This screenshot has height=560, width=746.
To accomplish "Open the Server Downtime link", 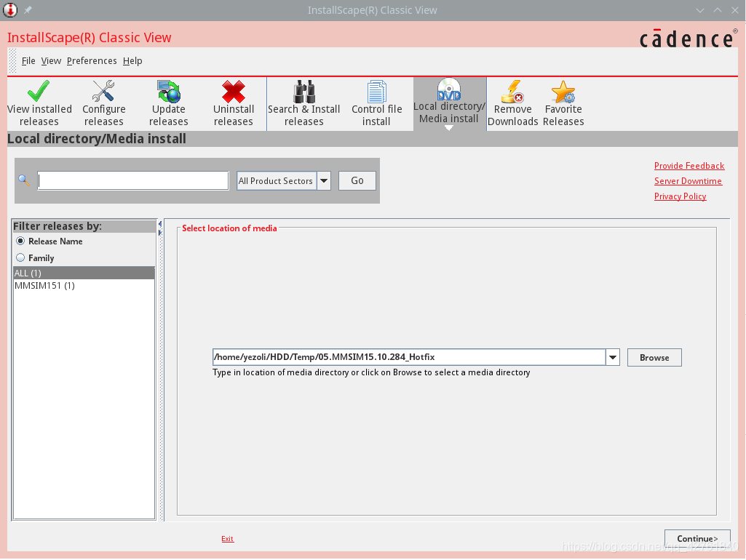I will pos(688,180).
